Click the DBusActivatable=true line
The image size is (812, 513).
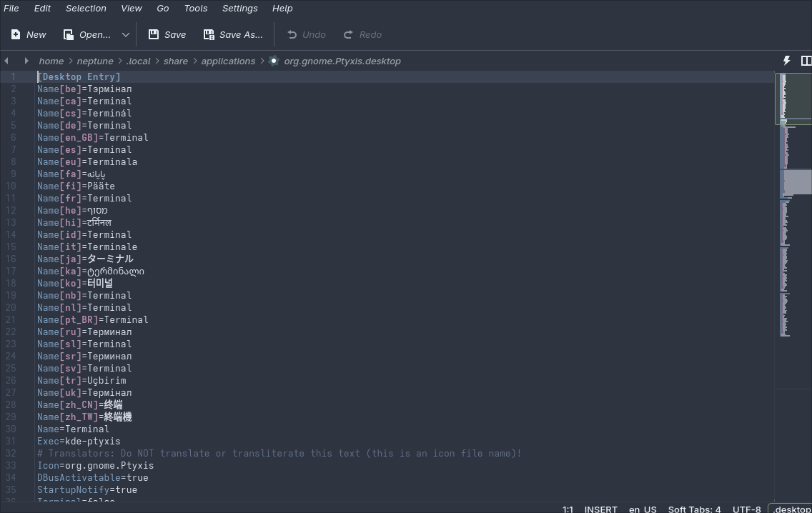(x=93, y=478)
